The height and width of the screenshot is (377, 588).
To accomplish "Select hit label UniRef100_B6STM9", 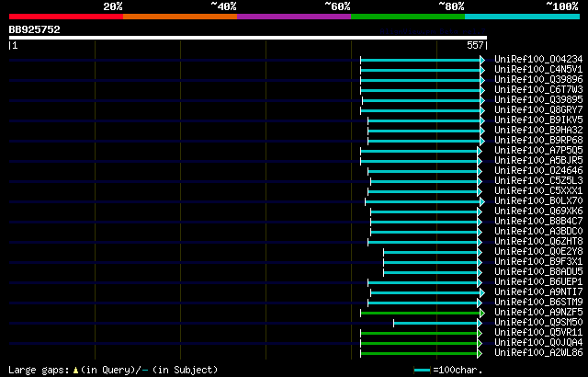I will point(538,303).
